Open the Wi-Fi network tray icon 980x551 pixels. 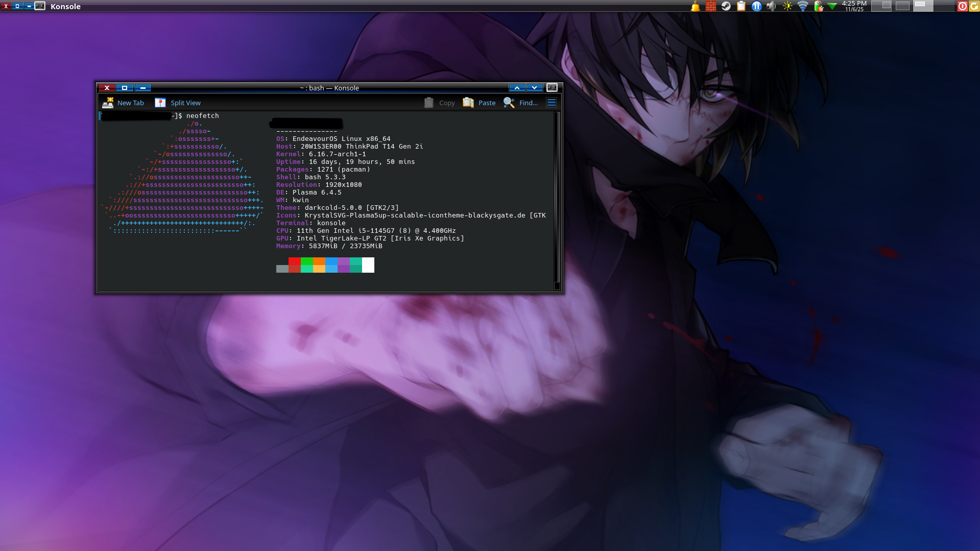coord(802,6)
